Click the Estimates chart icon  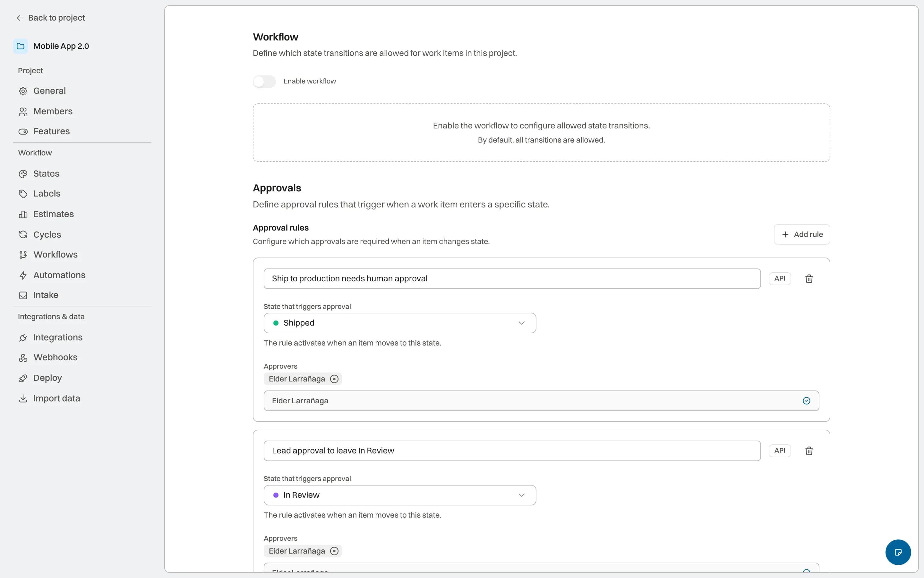[x=23, y=215]
